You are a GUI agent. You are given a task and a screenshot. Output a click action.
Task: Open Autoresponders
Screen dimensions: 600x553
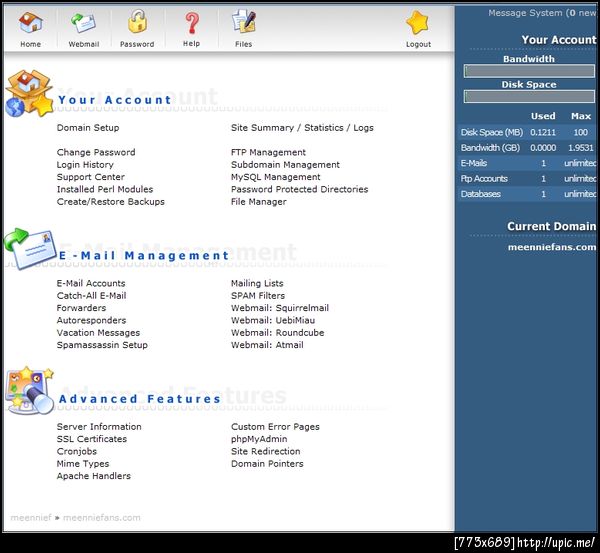91,320
